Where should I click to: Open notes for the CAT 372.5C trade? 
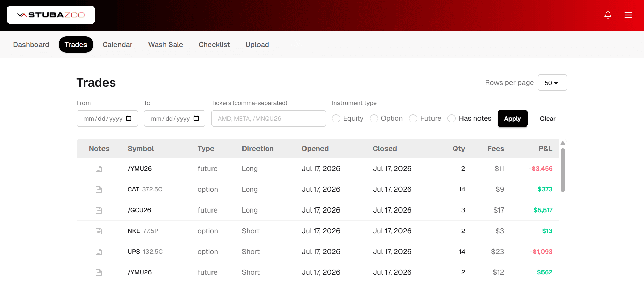99,189
